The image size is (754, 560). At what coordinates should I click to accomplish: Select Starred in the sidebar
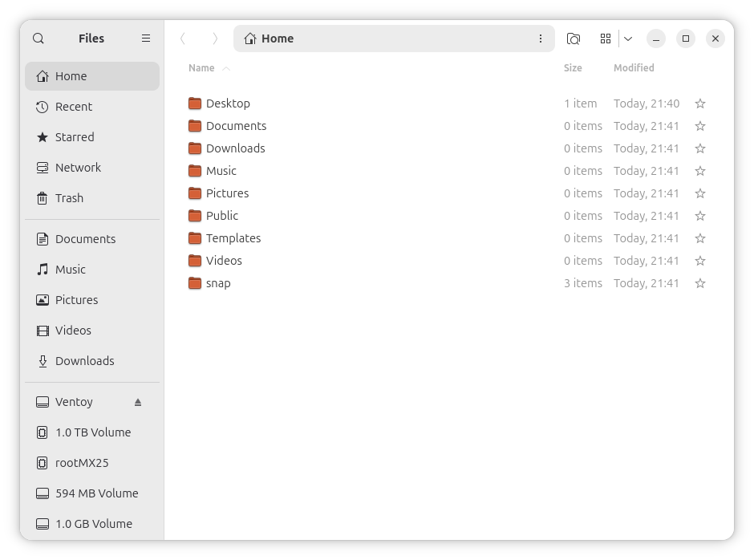click(74, 137)
